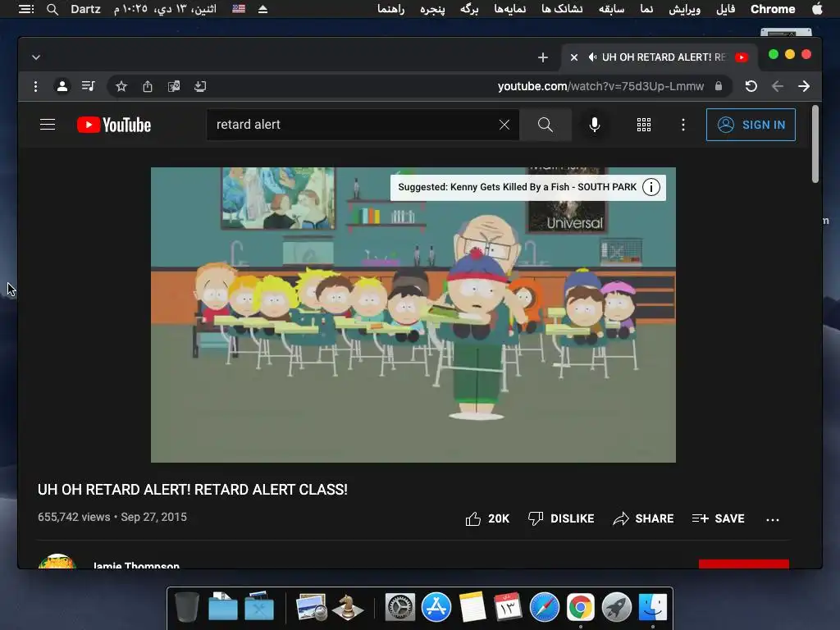
Task: Open Notes from the Dock
Action: (x=472, y=607)
